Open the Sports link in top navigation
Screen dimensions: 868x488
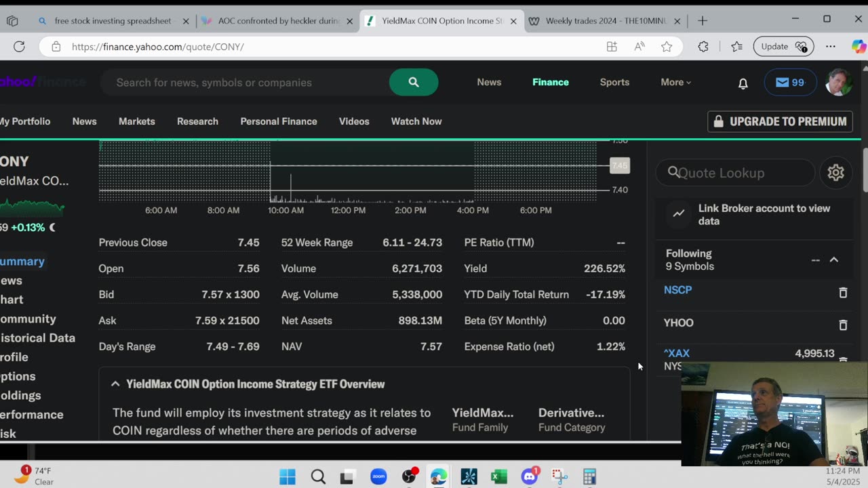click(614, 83)
